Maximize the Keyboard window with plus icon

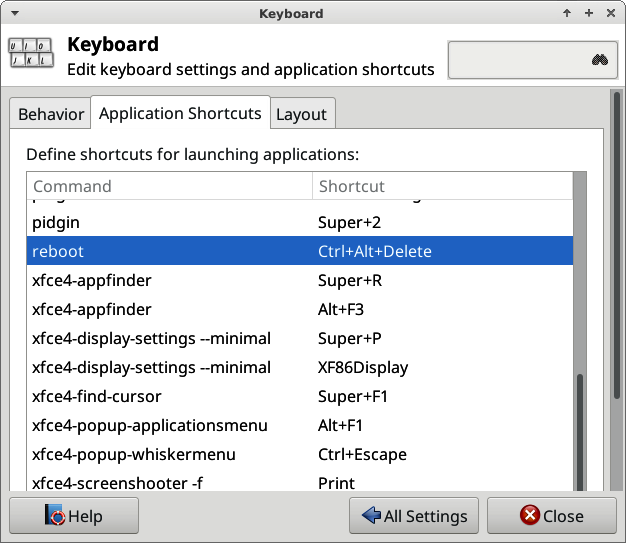coord(589,13)
